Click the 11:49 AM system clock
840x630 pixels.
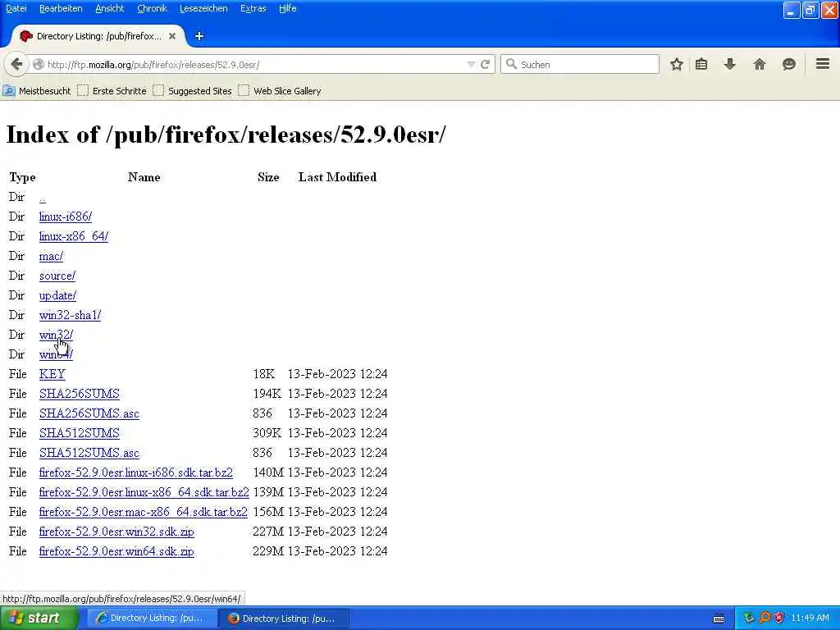[810, 619]
